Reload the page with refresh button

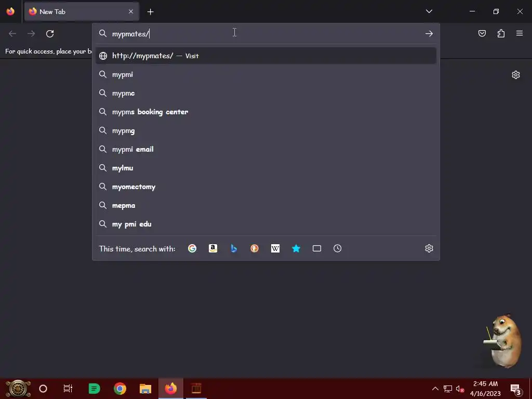point(50,34)
